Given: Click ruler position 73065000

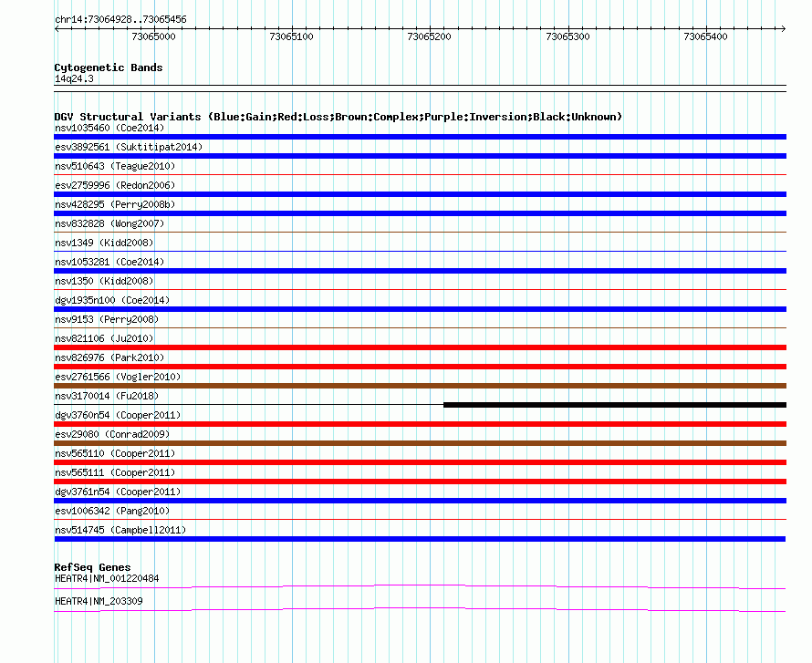Looking at the screenshot, I should (x=154, y=36).
